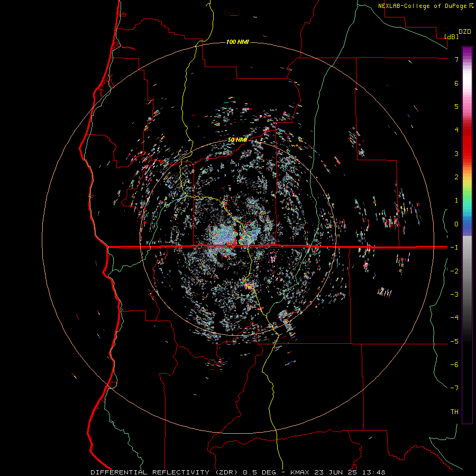The width and height of the screenshot is (476, 476).
Task: Select the -4 tick label on the scale
Action: click(x=454, y=318)
